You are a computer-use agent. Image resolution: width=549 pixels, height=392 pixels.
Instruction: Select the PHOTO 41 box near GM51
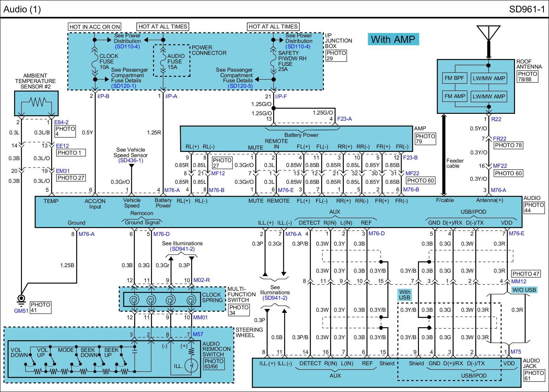[x=40, y=307]
